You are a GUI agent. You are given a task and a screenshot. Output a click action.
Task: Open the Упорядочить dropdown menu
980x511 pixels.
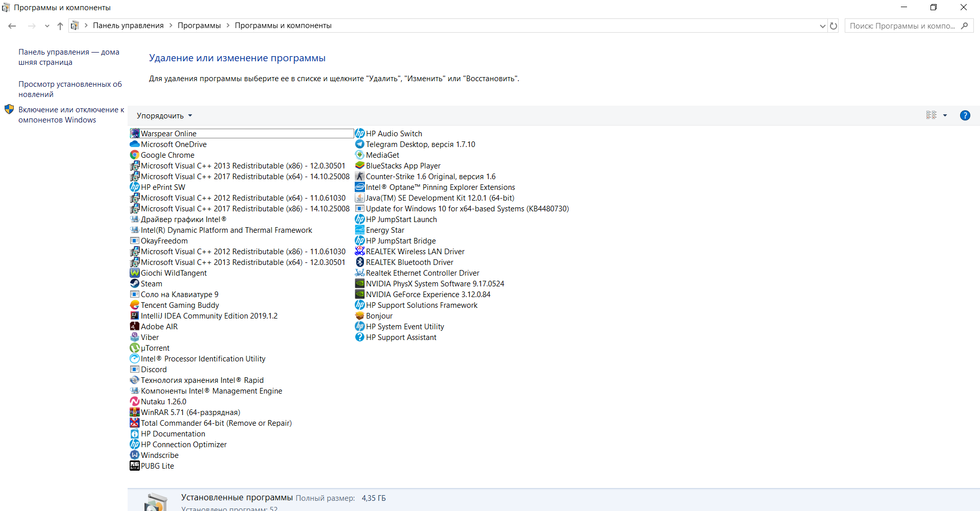[164, 116]
